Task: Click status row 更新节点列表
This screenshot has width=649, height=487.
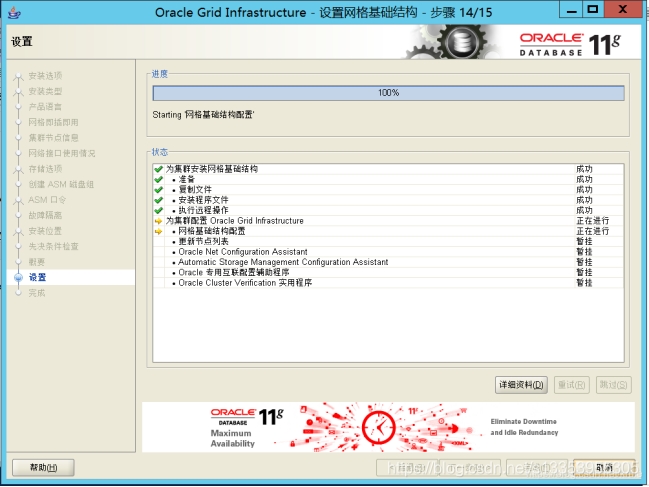Action: coord(388,241)
